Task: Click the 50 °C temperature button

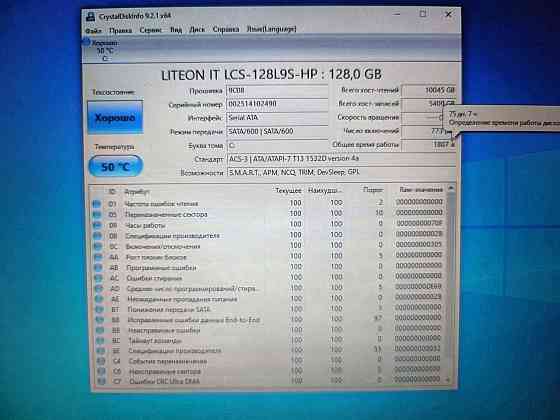Action: [115, 166]
